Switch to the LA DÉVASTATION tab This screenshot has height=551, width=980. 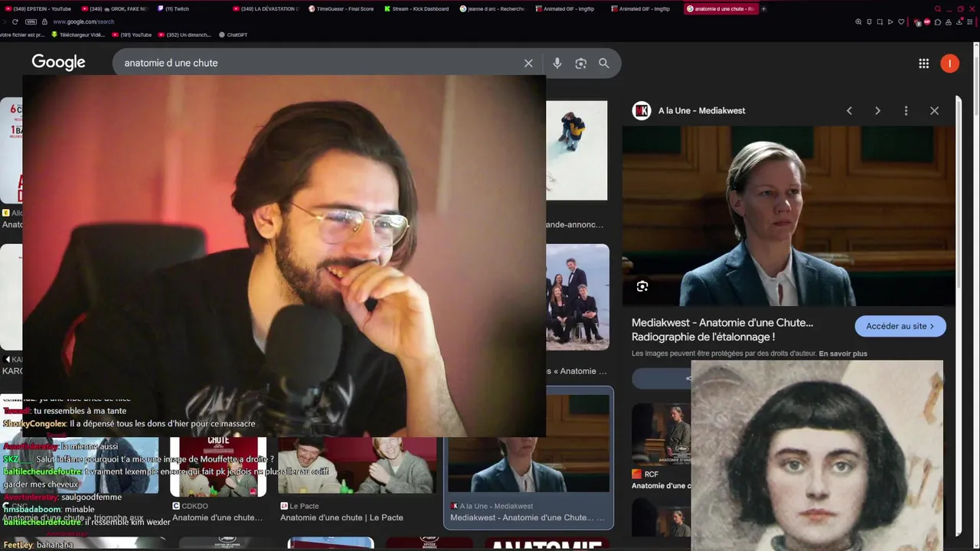pos(266,9)
